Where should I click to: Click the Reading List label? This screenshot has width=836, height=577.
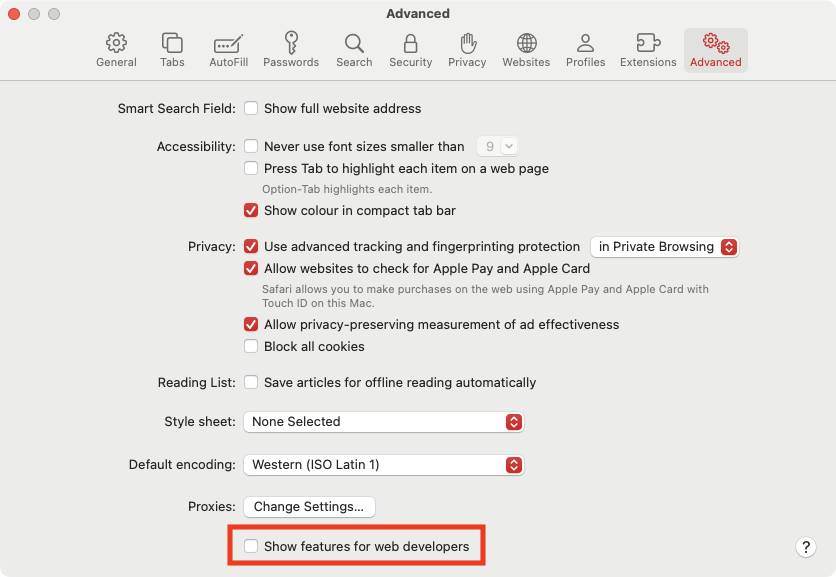pyautogui.click(x=197, y=383)
